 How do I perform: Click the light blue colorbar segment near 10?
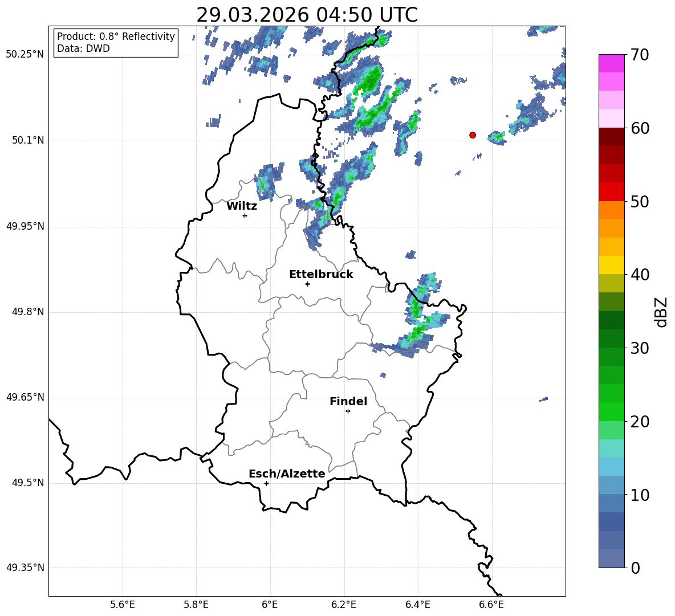(x=611, y=485)
